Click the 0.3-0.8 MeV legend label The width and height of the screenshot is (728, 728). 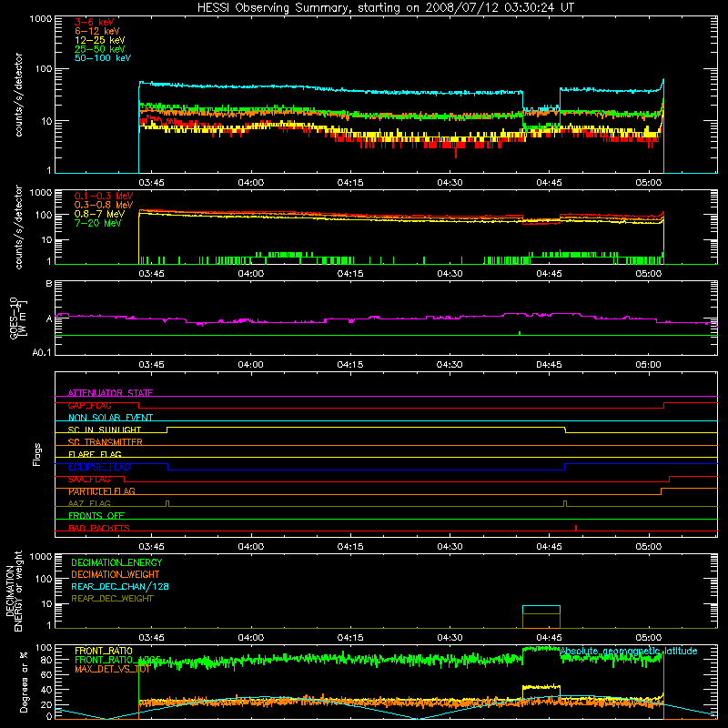(x=104, y=206)
